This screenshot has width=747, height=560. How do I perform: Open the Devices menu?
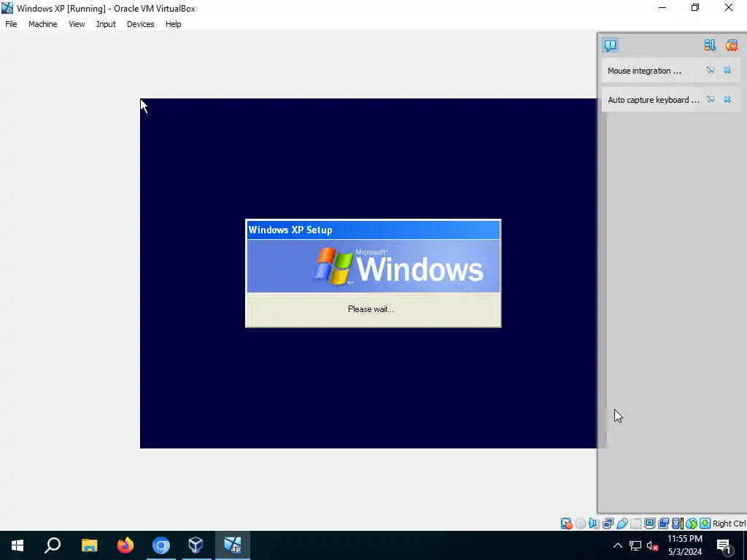pos(141,24)
